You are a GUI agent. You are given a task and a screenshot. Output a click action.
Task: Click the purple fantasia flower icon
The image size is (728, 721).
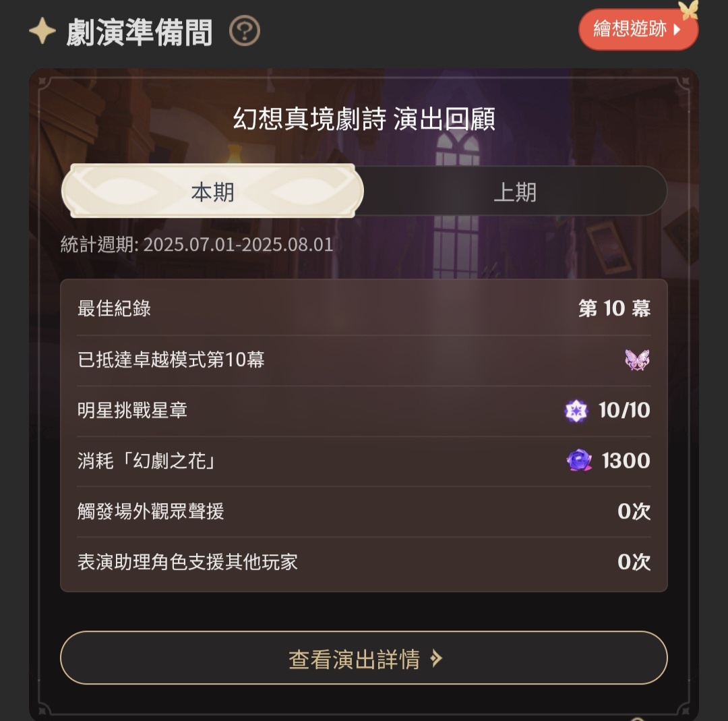point(579,461)
